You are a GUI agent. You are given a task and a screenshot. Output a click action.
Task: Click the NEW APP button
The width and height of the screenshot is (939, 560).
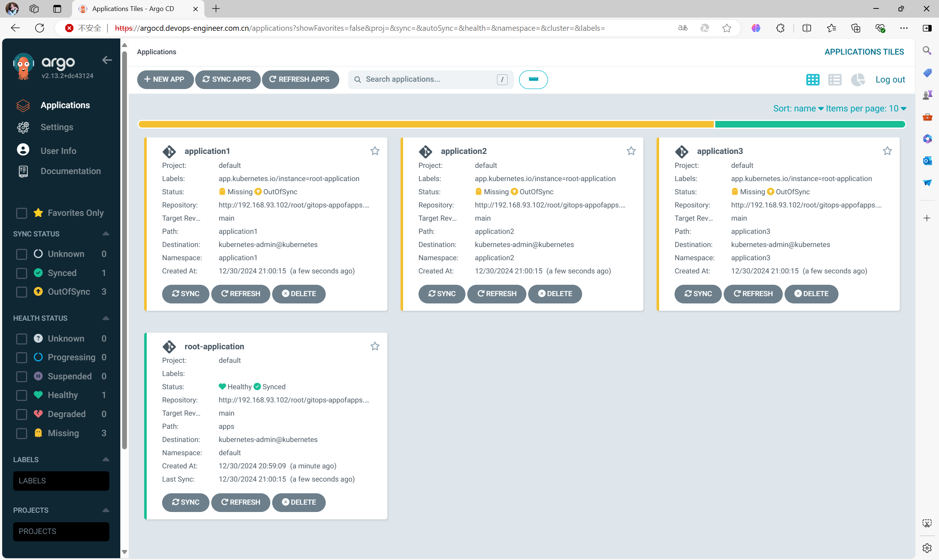coord(165,79)
